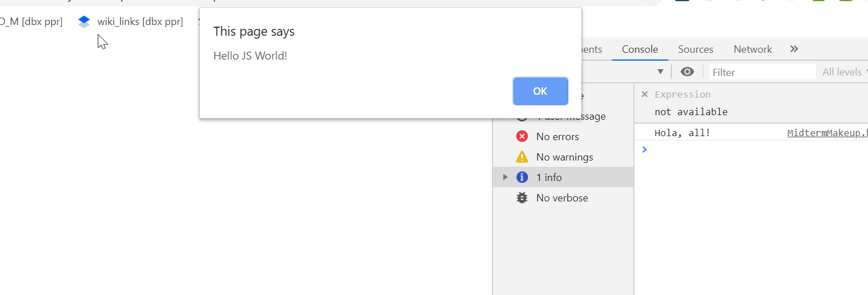Click the live expression eye icon
Image resolution: width=868 pixels, height=295 pixels.
pyautogui.click(x=687, y=72)
